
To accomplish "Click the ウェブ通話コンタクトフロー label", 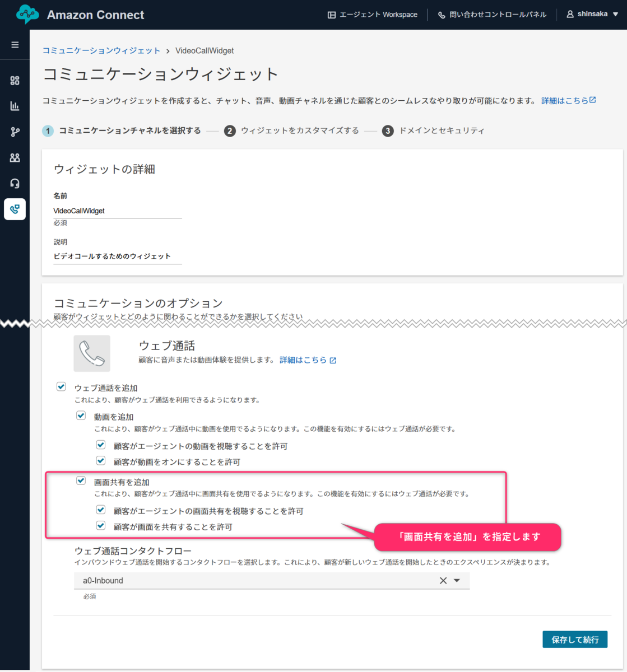I will coord(133,551).
